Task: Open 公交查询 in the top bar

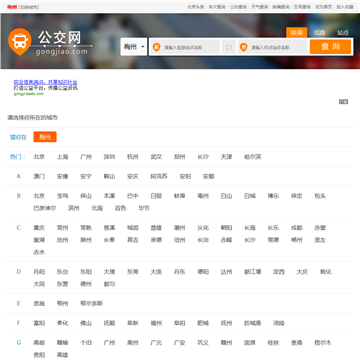Action: pyautogui.click(x=238, y=7)
